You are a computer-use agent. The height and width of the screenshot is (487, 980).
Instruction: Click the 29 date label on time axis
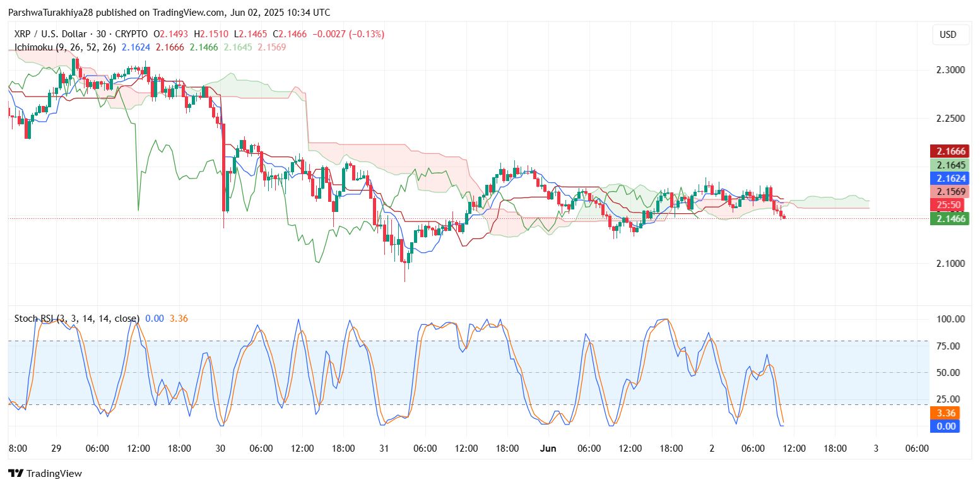56,448
